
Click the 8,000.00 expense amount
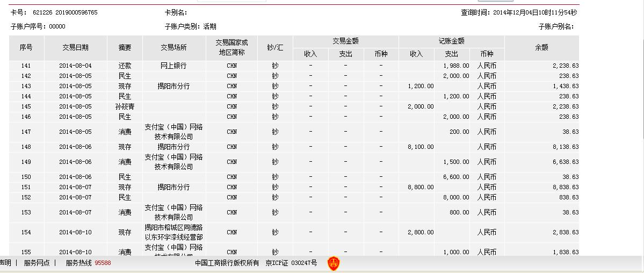tap(456, 197)
